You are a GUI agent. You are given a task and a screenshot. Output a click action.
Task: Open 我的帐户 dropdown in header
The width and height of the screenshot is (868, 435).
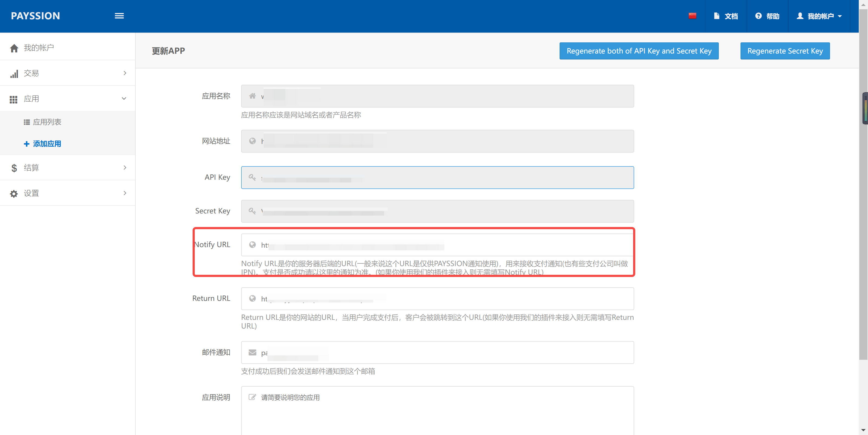819,16
